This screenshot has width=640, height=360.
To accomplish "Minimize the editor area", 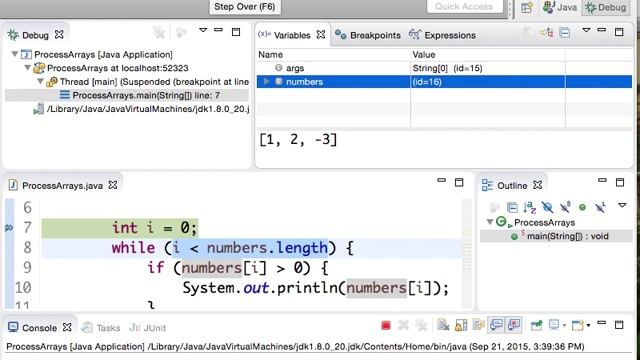I will pos(441,180).
